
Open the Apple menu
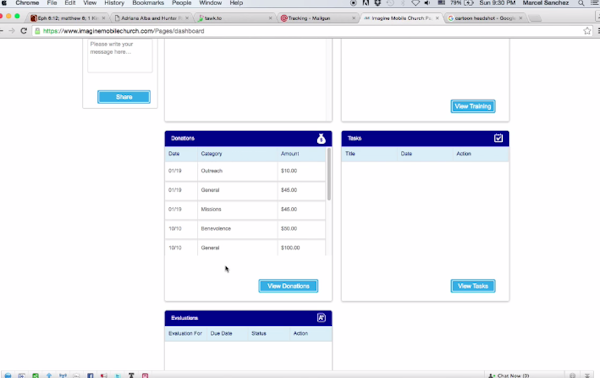click(4, 3)
